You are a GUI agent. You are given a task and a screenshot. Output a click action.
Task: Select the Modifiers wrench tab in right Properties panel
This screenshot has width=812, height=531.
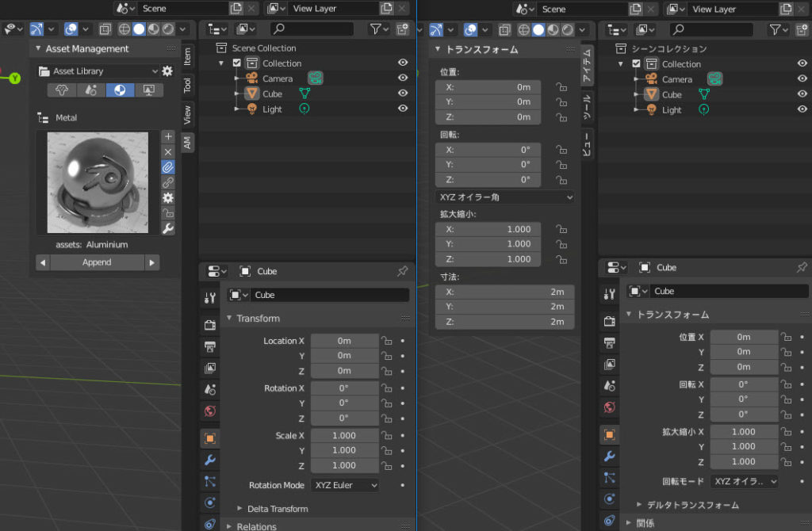(609, 456)
